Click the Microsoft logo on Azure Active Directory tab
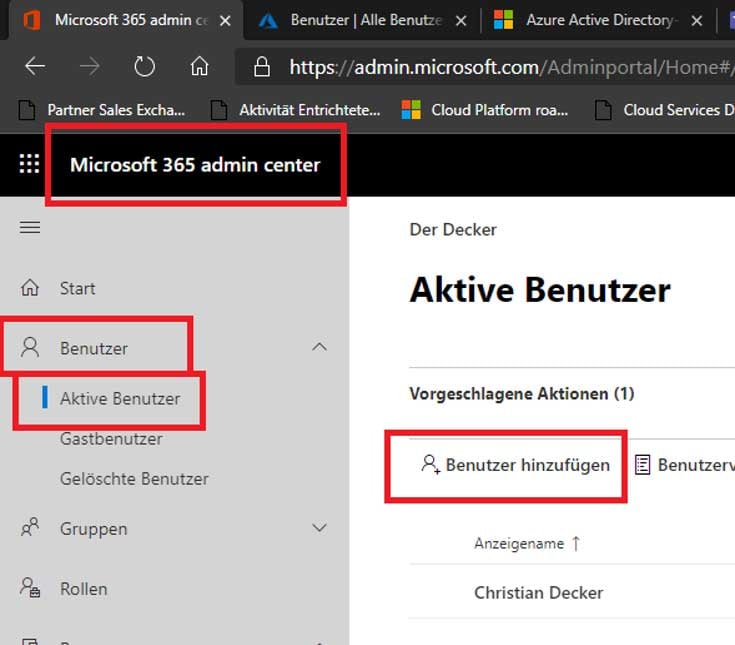735x645 pixels. point(503,20)
